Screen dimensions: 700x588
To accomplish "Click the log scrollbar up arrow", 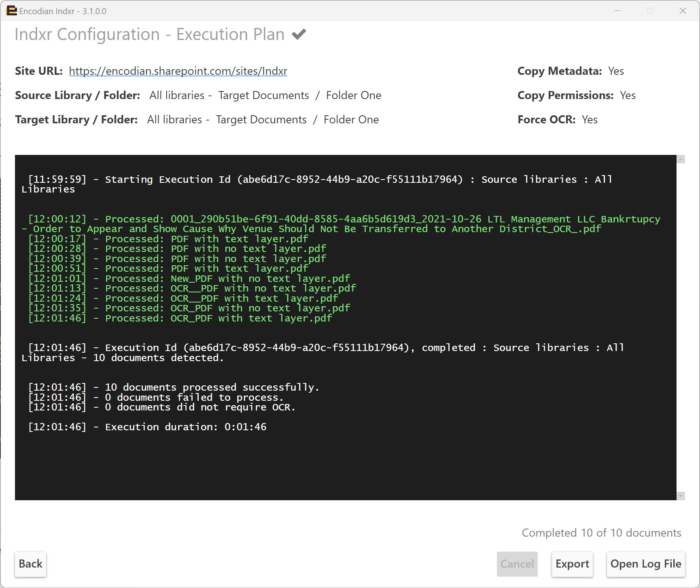I will tap(681, 159).
